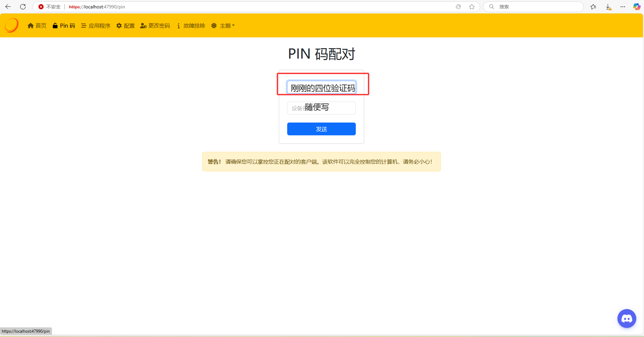Click the Sunshine logo in navbar
The image size is (644, 337).
point(12,25)
